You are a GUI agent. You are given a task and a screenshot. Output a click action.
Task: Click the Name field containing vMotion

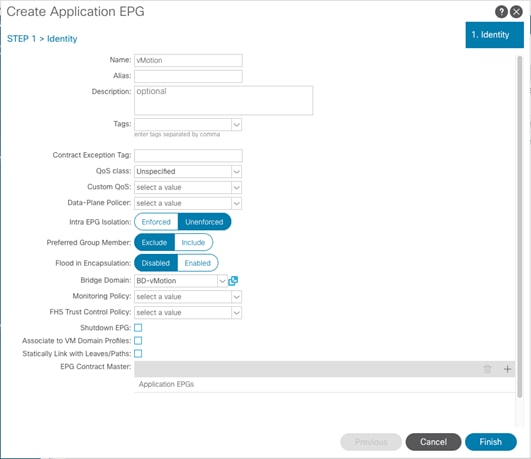coord(188,61)
